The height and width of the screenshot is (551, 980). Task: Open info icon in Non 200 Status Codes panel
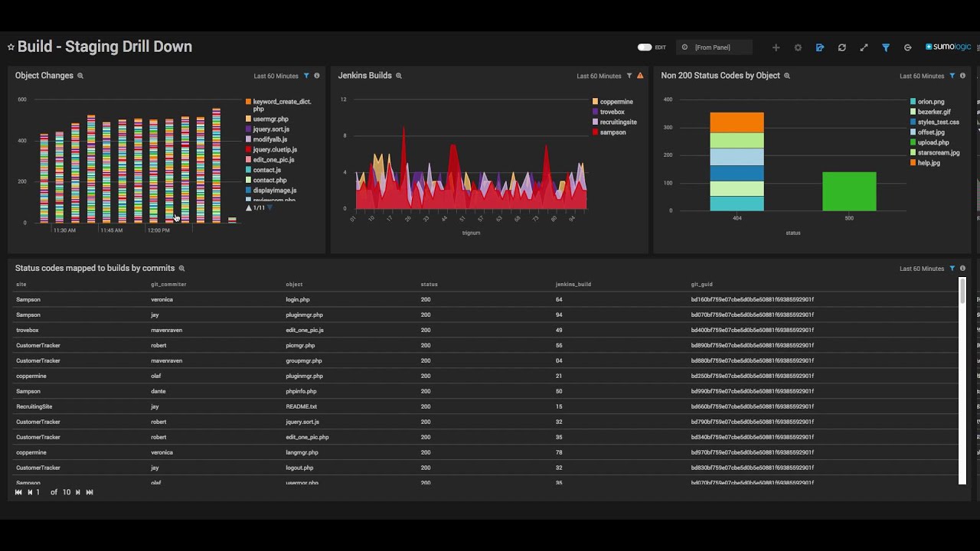963,76
